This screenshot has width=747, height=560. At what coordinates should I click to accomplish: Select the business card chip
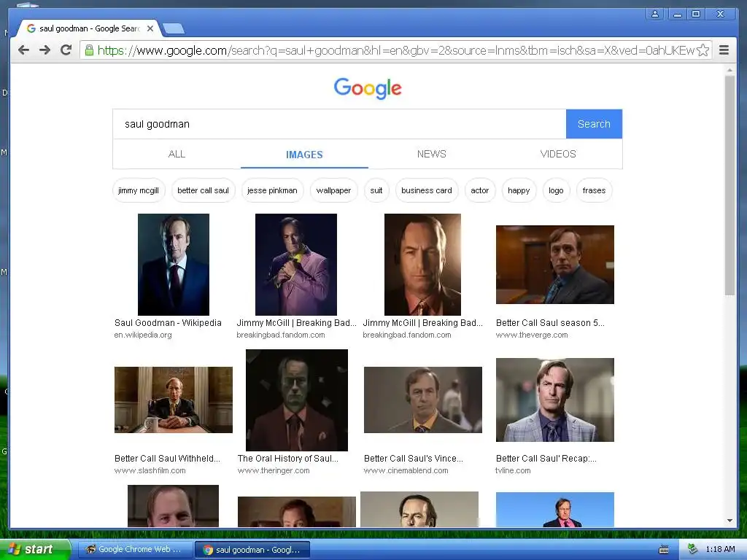coord(427,190)
